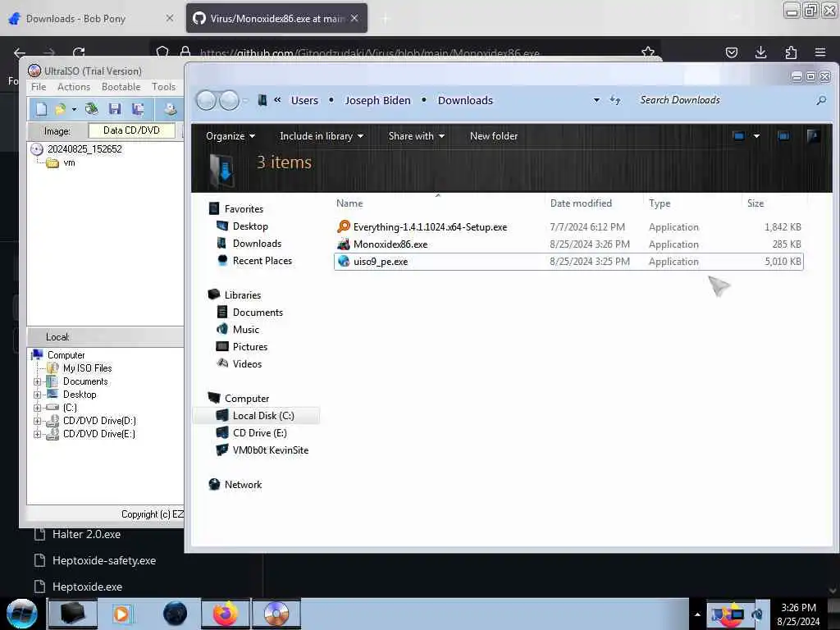Click Downloads in the address breadcrumb
The height and width of the screenshot is (630, 840).
click(x=465, y=100)
